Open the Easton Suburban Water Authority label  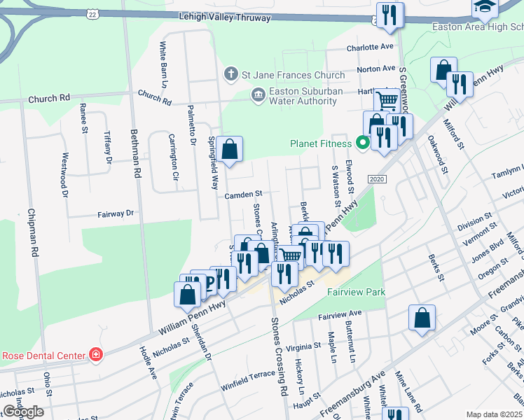[x=305, y=96]
